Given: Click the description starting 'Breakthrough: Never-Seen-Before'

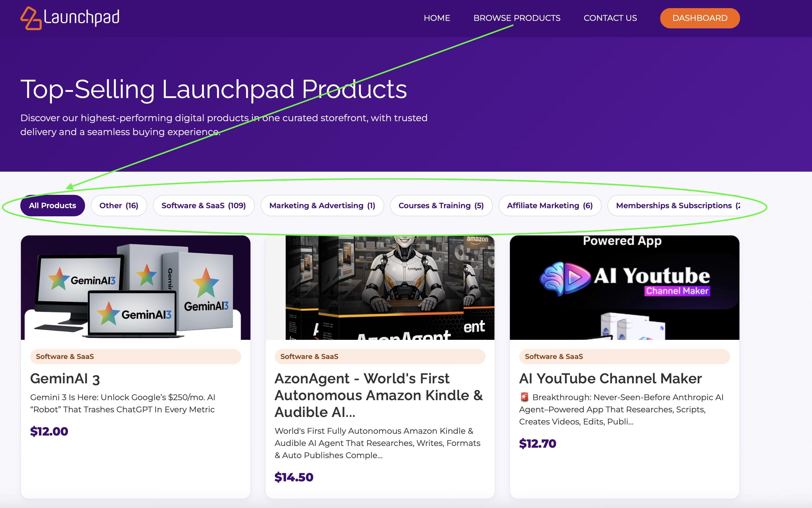Looking at the screenshot, I should pos(621,409).
